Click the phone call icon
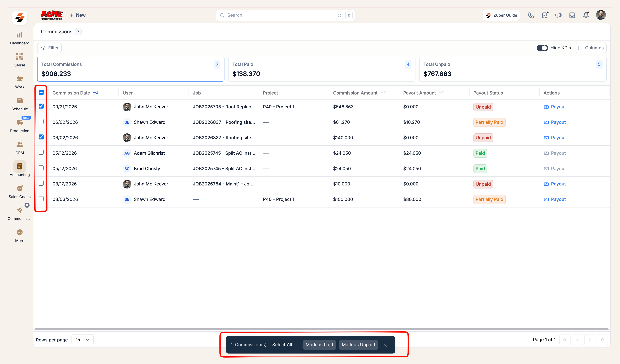The height and width of the screenshot is (364, 620). tap(531, 15)
